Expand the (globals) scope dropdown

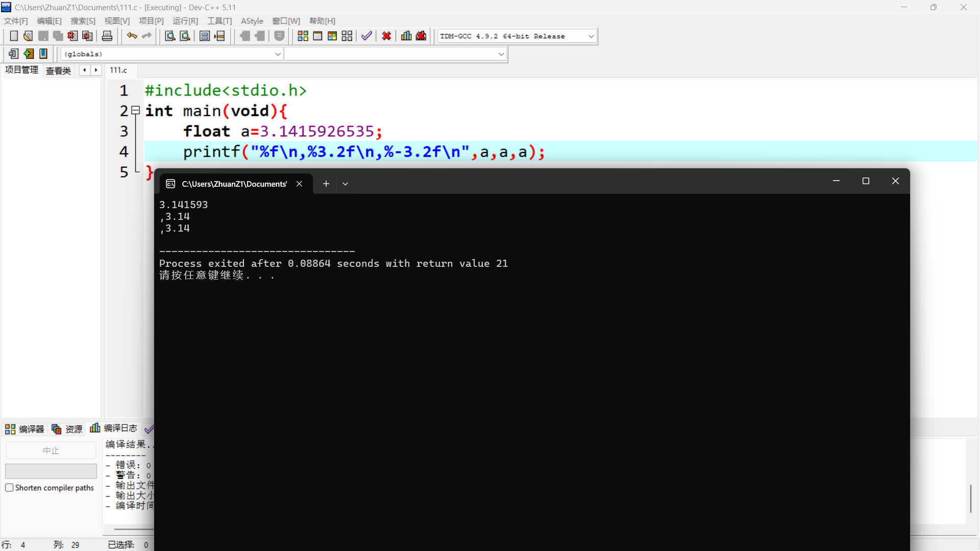point(278,54)
